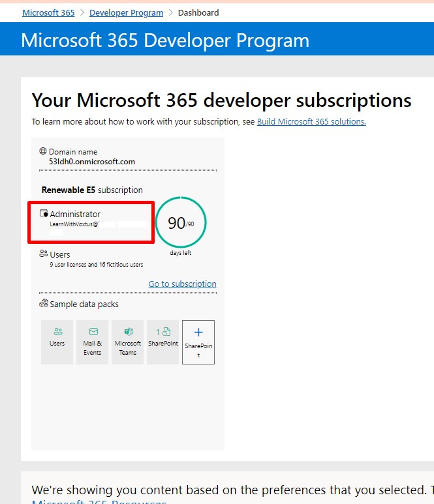The height and width of the screenshot is (504, 434).
Task: Click the 9 user licenses and 16 fictitious users text
Action: (x=96, y=265)
